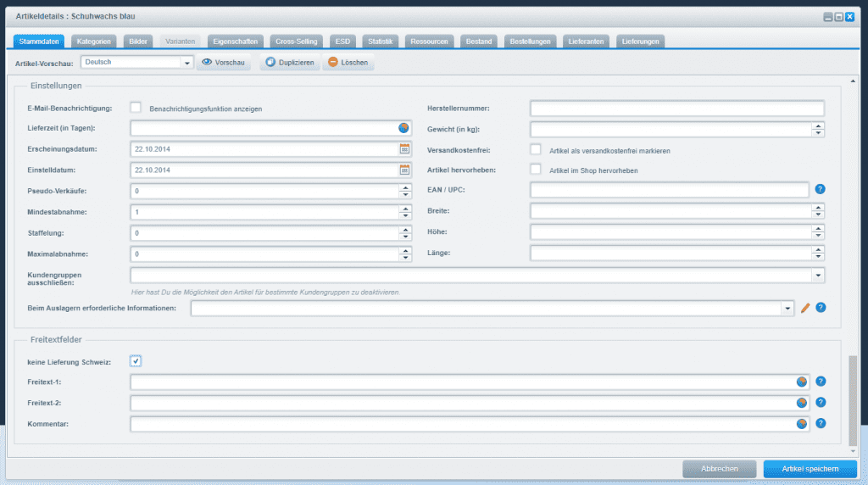Viewport: 868px width, 485px height.
Task: Expand Beim Auslagern erforderliche Informationen dropdown
Action: click(787, 308)
